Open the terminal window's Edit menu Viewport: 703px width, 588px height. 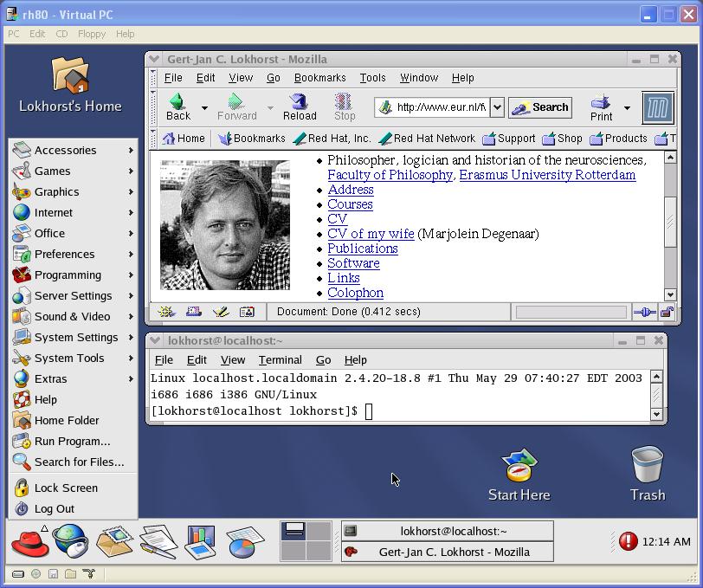click(x=197, y=360)
